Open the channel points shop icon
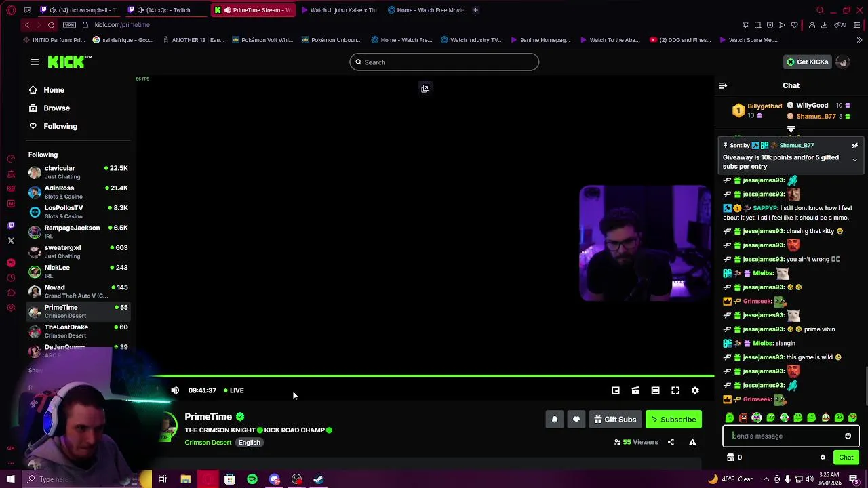 tap(730, 457)
